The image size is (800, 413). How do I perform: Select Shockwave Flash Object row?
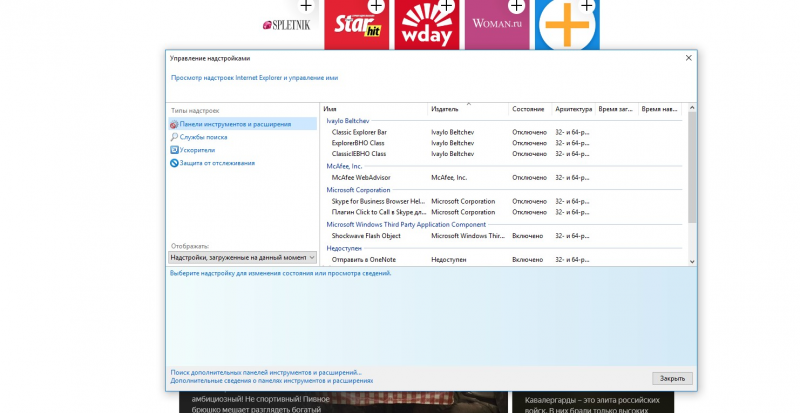click(503, 236)
